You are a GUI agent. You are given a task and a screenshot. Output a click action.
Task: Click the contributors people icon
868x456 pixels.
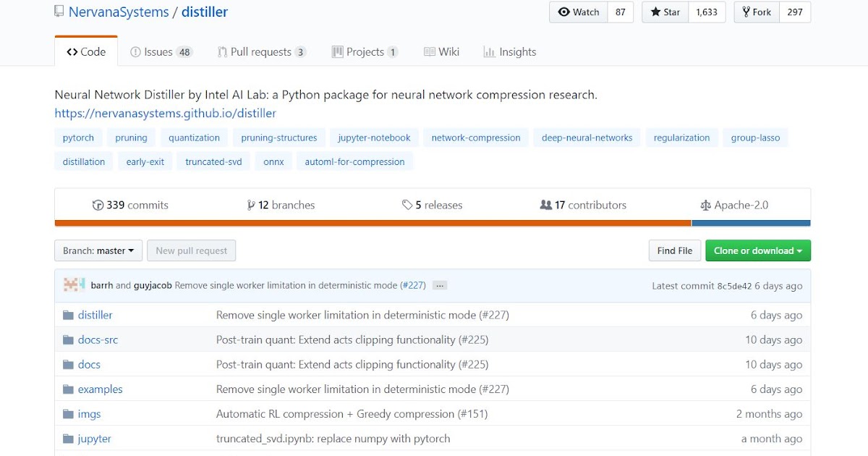tap(546, 206)
